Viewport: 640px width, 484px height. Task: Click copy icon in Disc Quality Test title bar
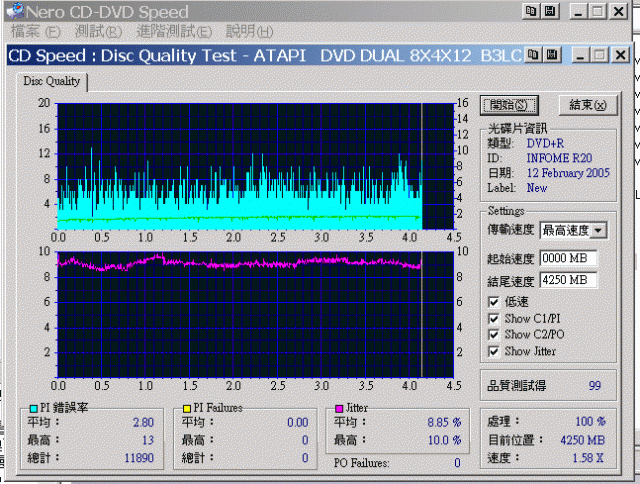(533, 55)
